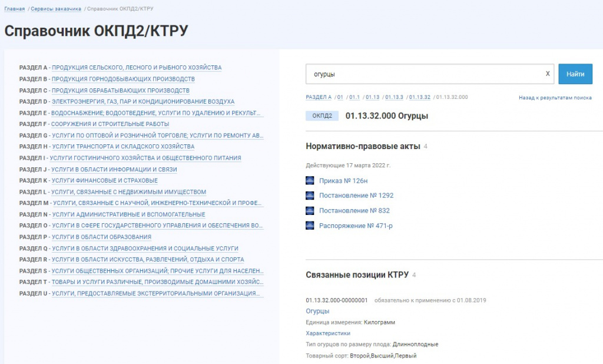603x364 pixels.
Task: Open section P Услуги в области образования
Action: click(101, 237)
